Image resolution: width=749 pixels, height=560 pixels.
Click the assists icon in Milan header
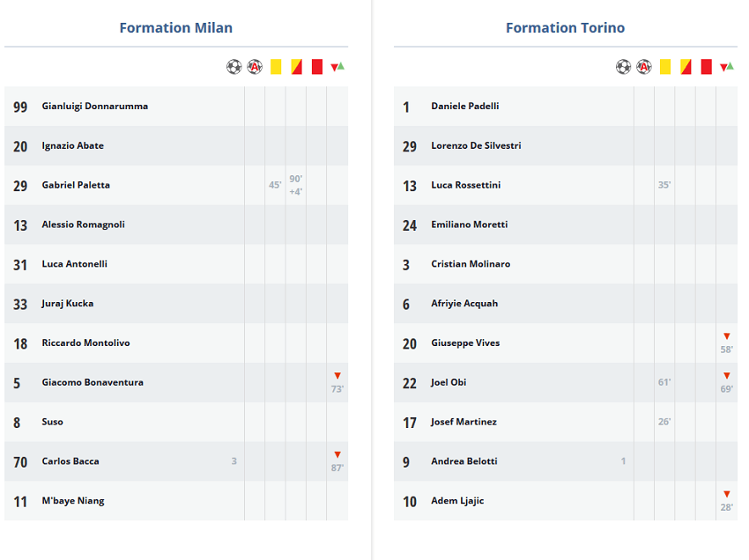click(255, 67)
